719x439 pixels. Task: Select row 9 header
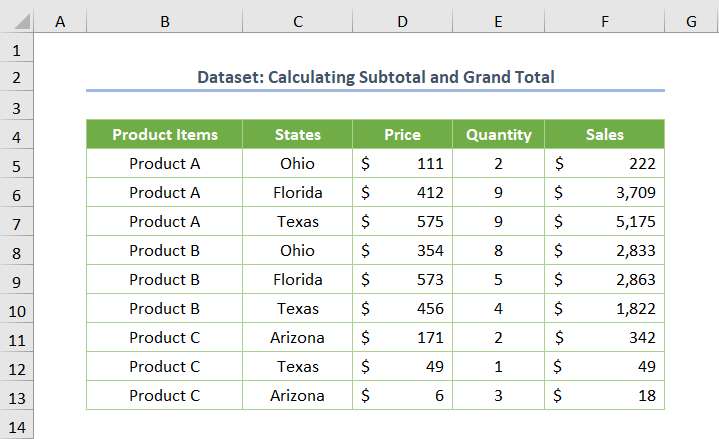(17, 280)
